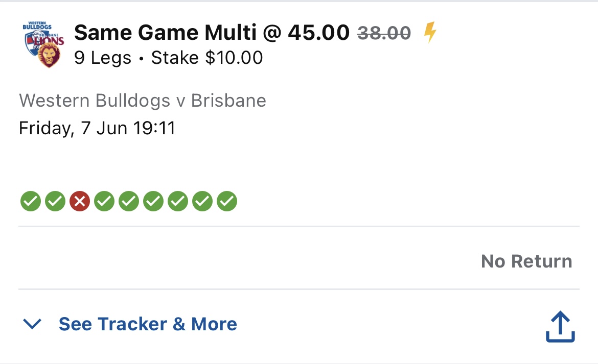Tap the red failed leg cross icon
Screen dimensions: 598x364
tap(80, 201)
